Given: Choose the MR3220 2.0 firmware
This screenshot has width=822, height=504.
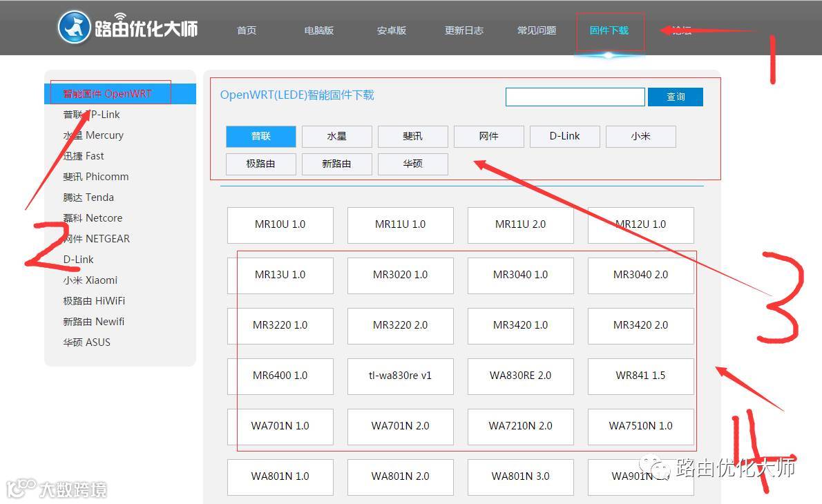Looking at the screenshot, I should tap(401, 325).
